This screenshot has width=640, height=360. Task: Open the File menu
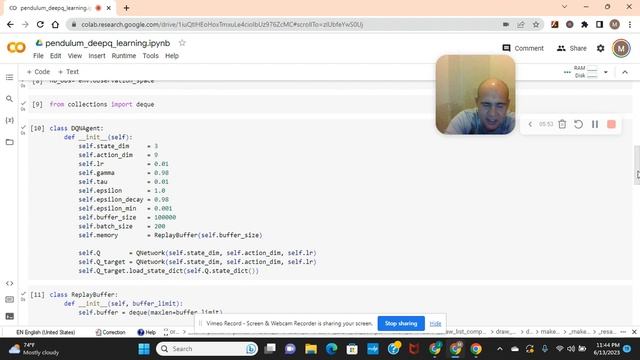point(38,56)
